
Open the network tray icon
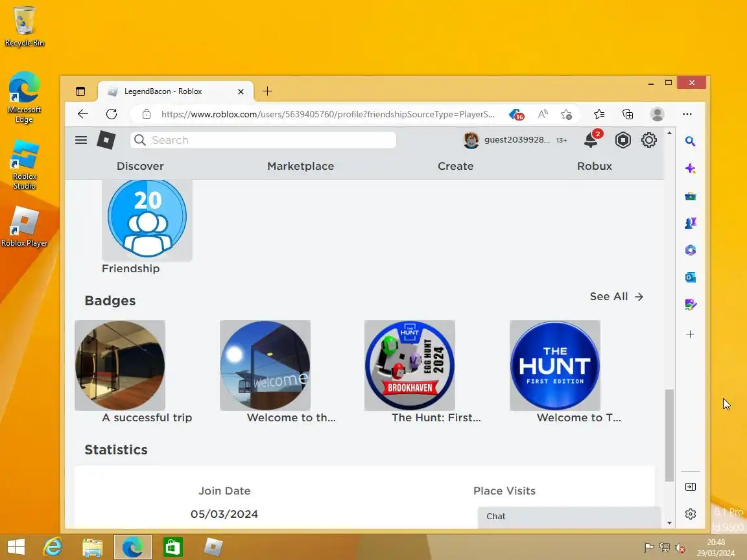[664, 548]
